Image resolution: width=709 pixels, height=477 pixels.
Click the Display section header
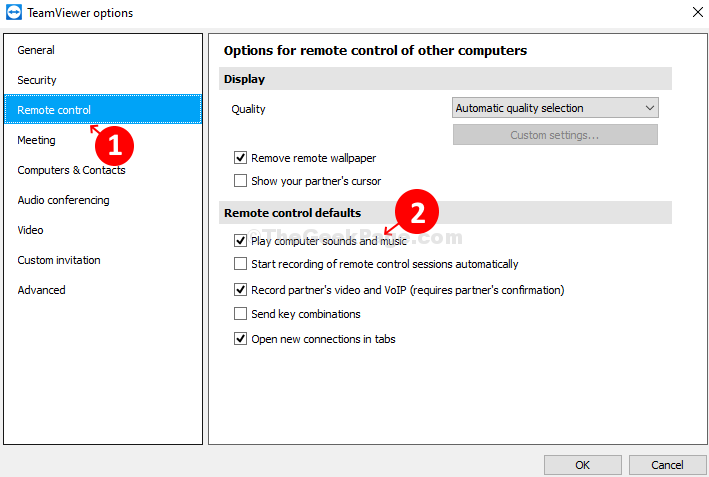(445, 79)
